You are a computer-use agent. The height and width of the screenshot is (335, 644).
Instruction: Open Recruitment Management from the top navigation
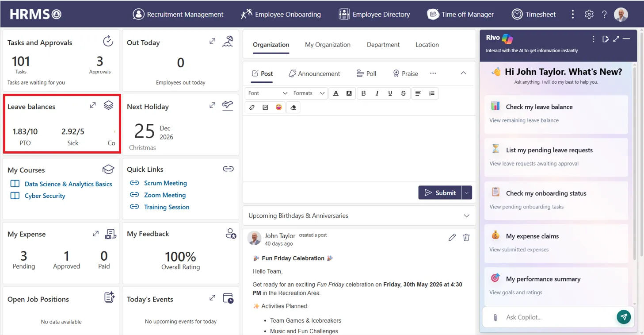pyautogui.click(x=178, y=14)
